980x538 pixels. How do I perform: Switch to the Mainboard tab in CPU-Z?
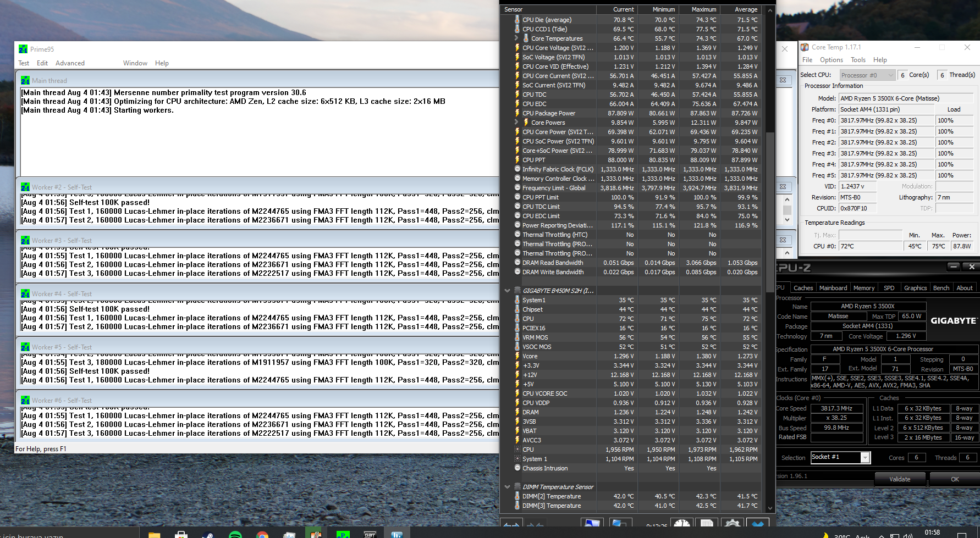point(833,288)
